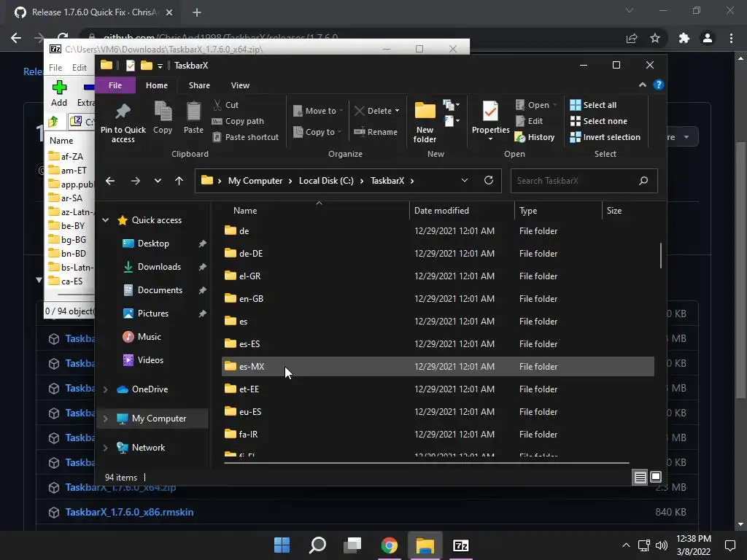Image resolution: width=747 pixels, height=560 pixels.
Task: Click Rename in Organize group
Action: [376, 132]
